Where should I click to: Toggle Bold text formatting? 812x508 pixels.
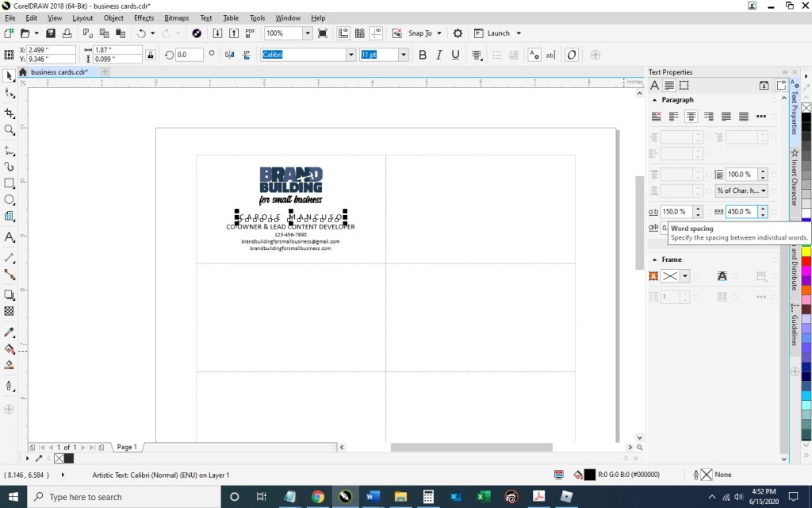pos(422,55)
